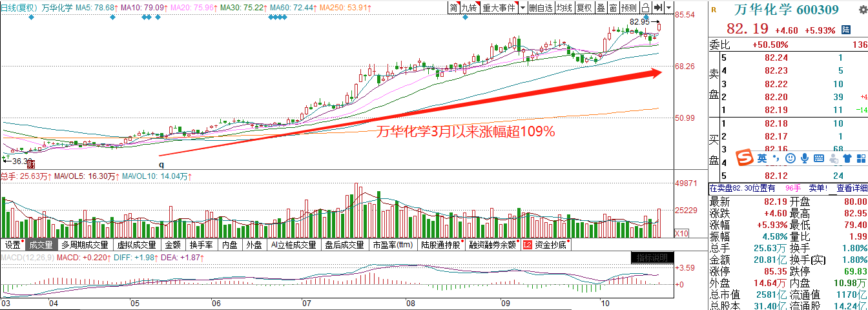Toggle Sogou punctuation mode icon
Viewport: 868px width, 310px height.
point(776,158)
